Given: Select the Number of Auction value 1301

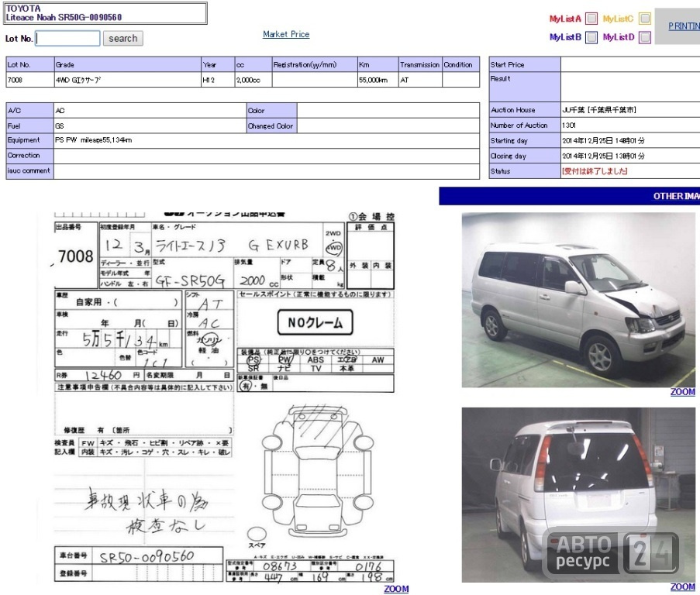Looking at the screenshot, I should click(x=569, y=126).
